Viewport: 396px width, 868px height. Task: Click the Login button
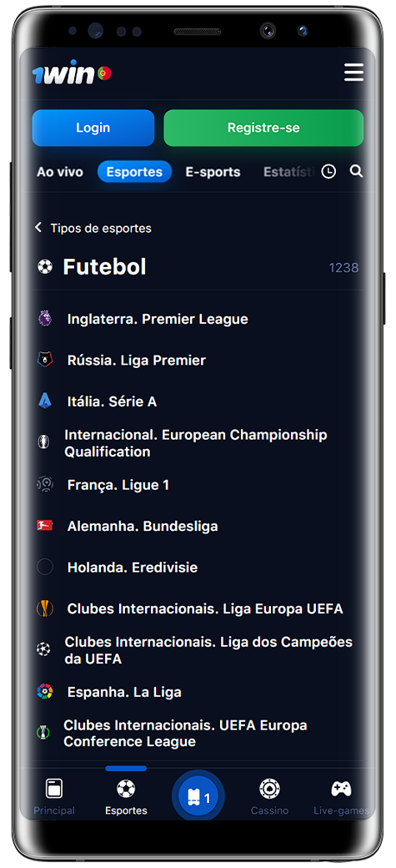[93, 128]
